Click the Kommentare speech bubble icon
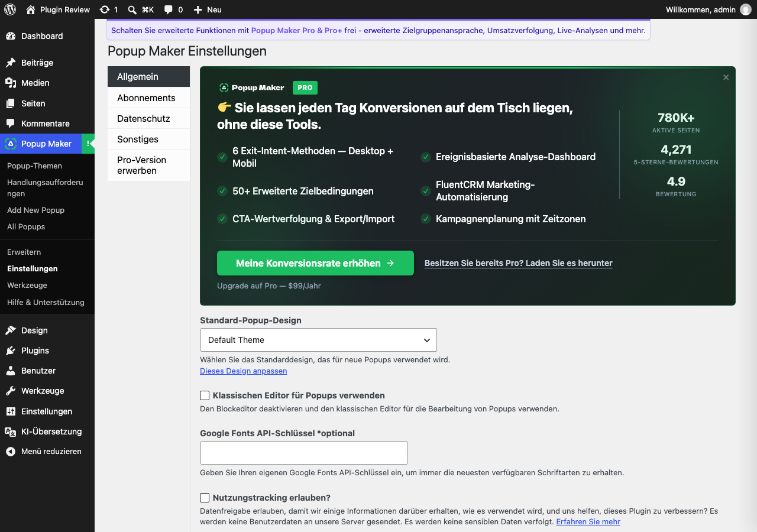Image resolution: width=757 pixels, height=532 pixels. 11,124
